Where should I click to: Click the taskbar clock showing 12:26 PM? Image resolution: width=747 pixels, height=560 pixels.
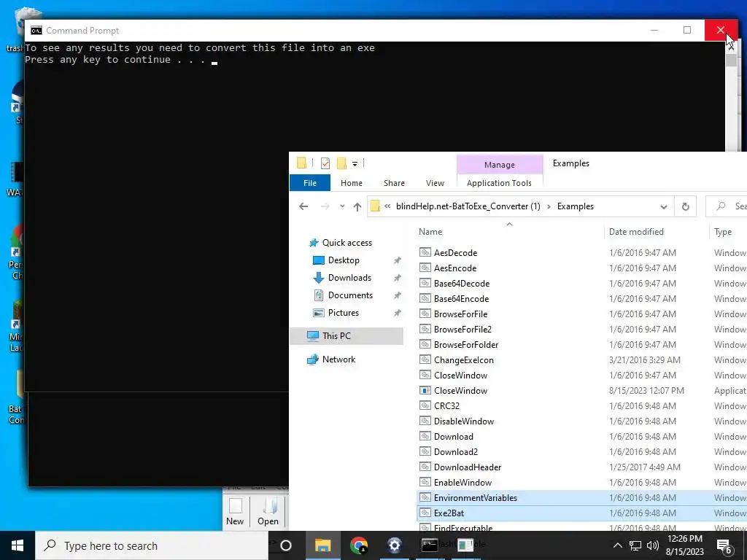684,545
